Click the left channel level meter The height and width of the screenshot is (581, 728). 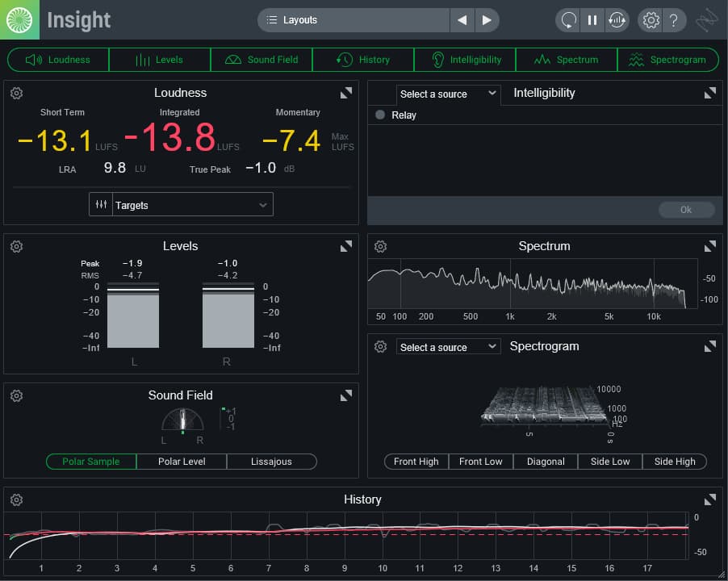[x=133, y=315]
